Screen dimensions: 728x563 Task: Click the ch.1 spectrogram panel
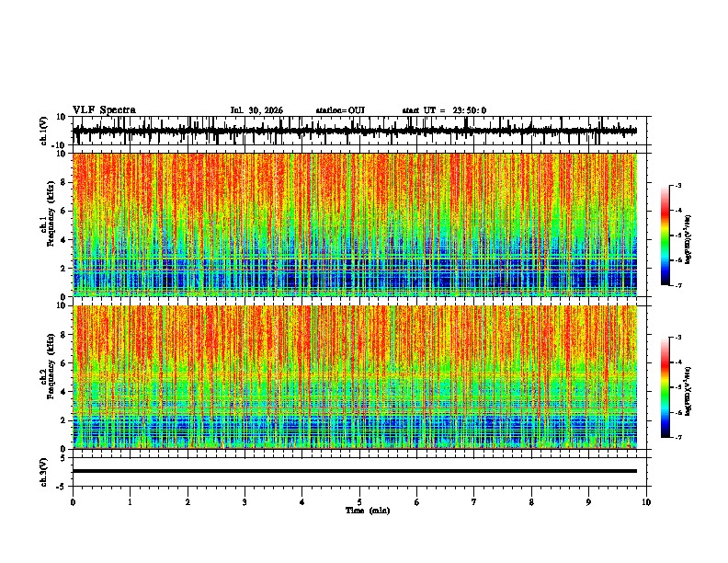[355, 224]
